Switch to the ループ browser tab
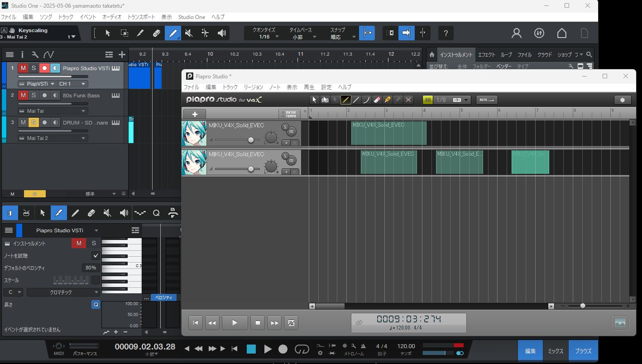642x364 pixels. point(506,55)
